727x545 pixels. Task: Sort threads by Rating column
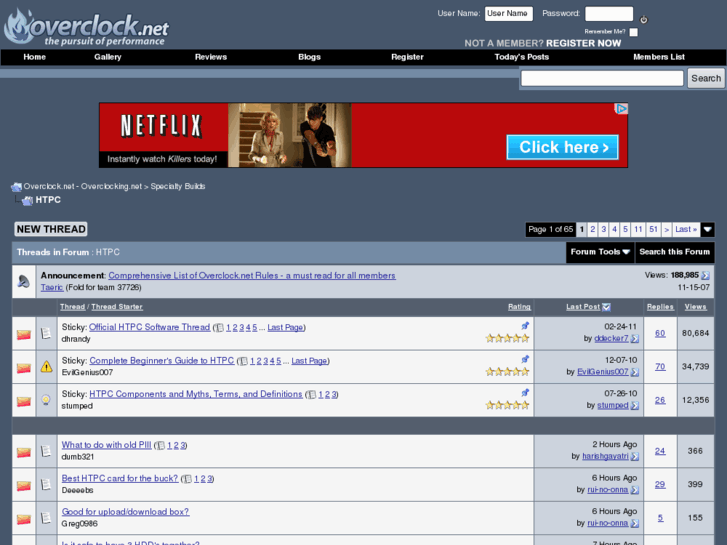pos(519,307)
